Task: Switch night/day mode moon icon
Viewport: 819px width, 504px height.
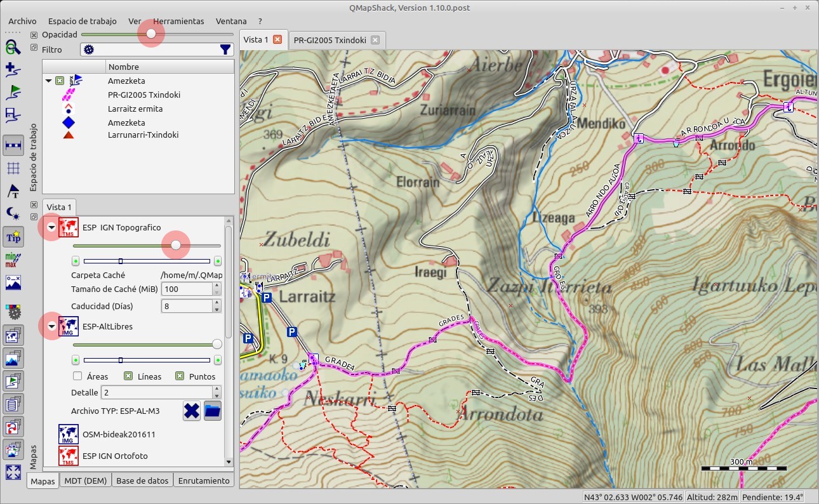Action: click(13, 214)
